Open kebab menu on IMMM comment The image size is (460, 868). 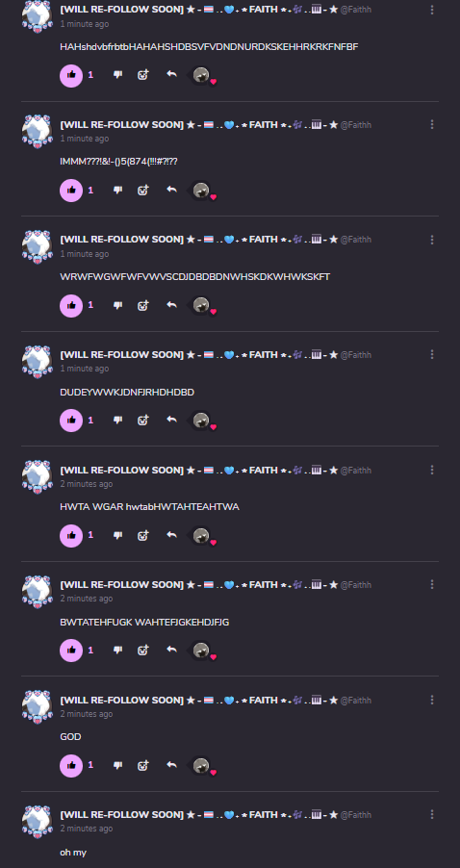(432, 124)
